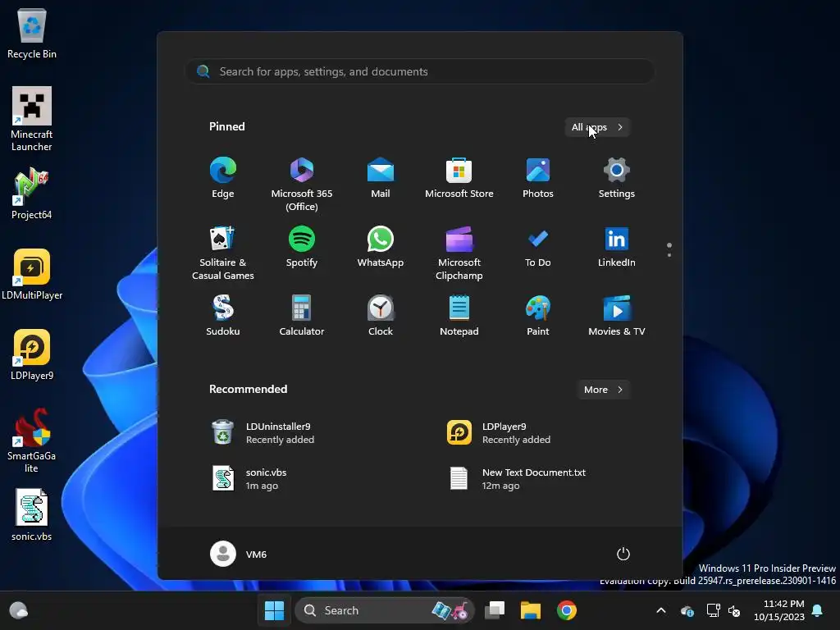Screen dimensions: 840x630
Task: Focus the Start menu search box
Action: 419,71
